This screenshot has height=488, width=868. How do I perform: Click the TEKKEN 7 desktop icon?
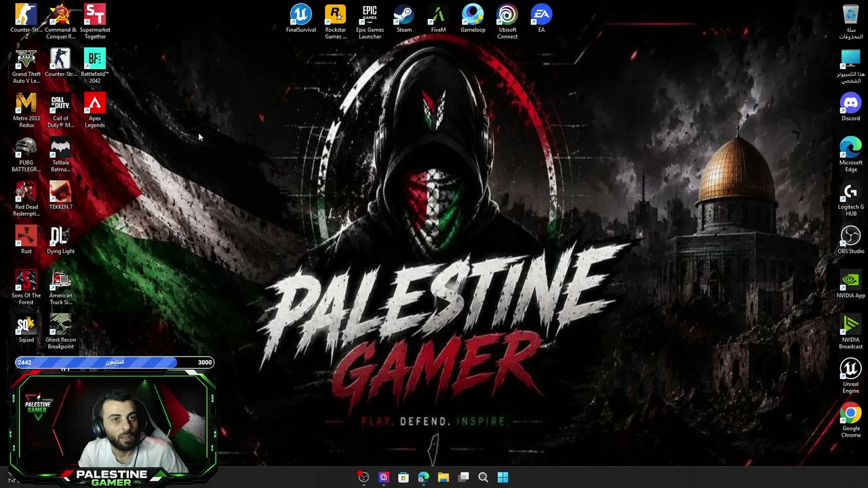click(x=60, y=196)
